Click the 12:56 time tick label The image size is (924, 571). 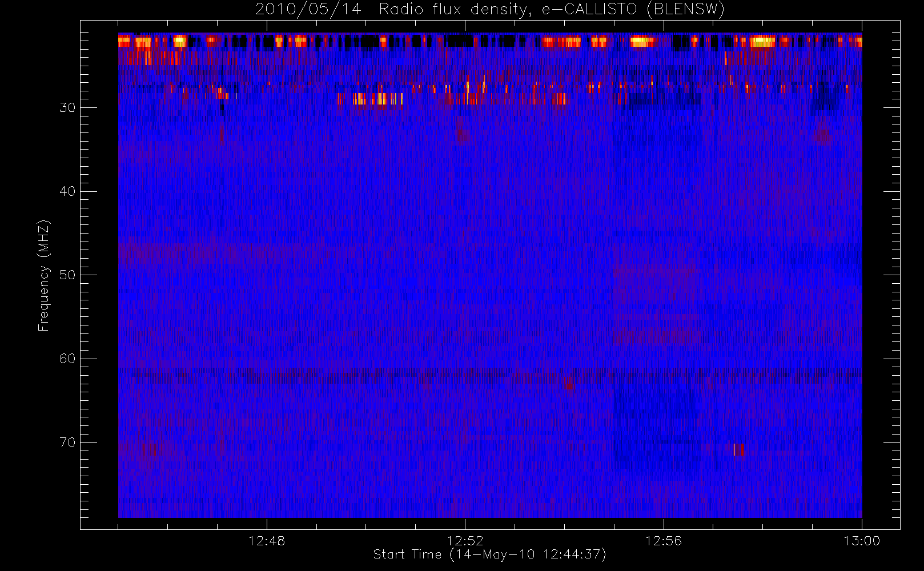[664, 541]
